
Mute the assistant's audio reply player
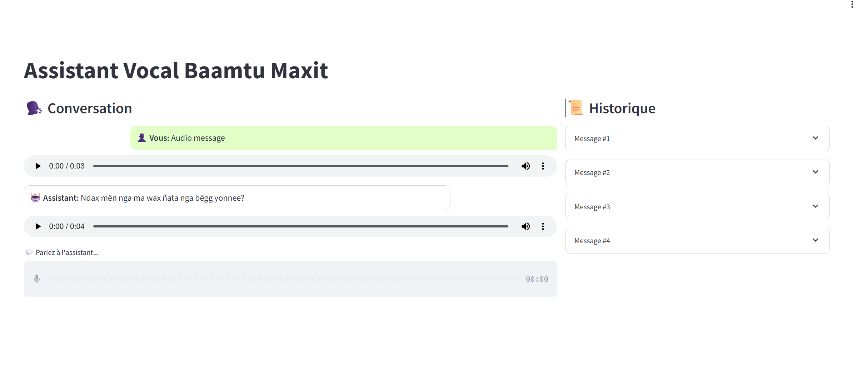click(x=525, y=226)
